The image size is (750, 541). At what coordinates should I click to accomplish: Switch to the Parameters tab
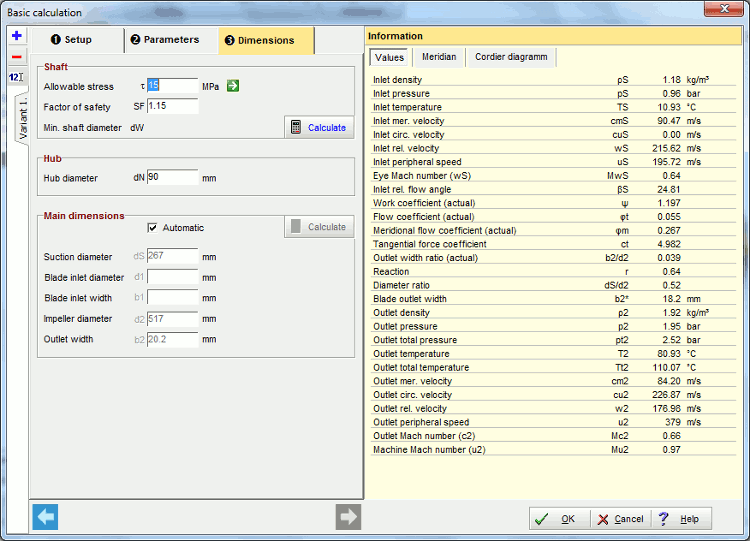pos(172,40)
